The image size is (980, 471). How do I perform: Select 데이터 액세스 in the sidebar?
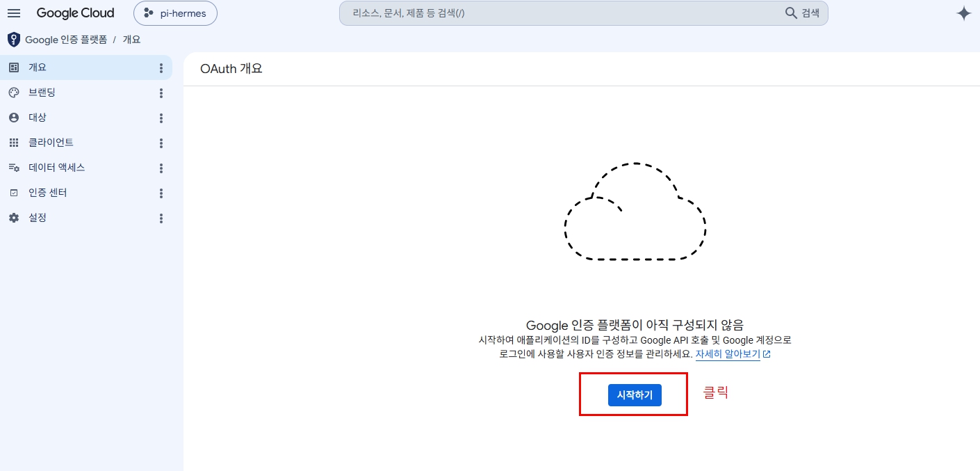tap(86, 168)
